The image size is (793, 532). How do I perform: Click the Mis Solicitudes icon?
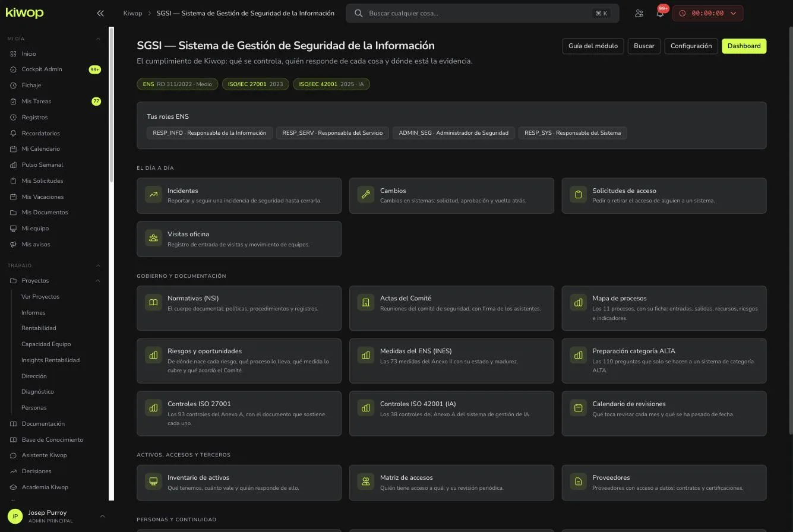pos(13,181)
